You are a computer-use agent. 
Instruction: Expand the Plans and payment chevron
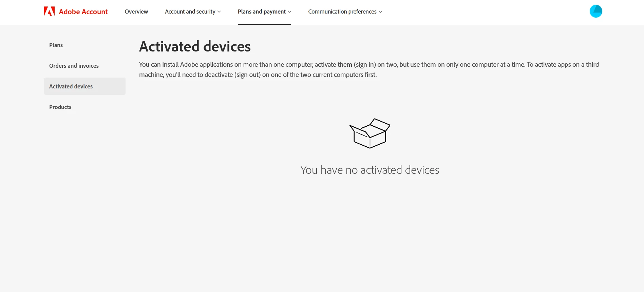point(289,12)
